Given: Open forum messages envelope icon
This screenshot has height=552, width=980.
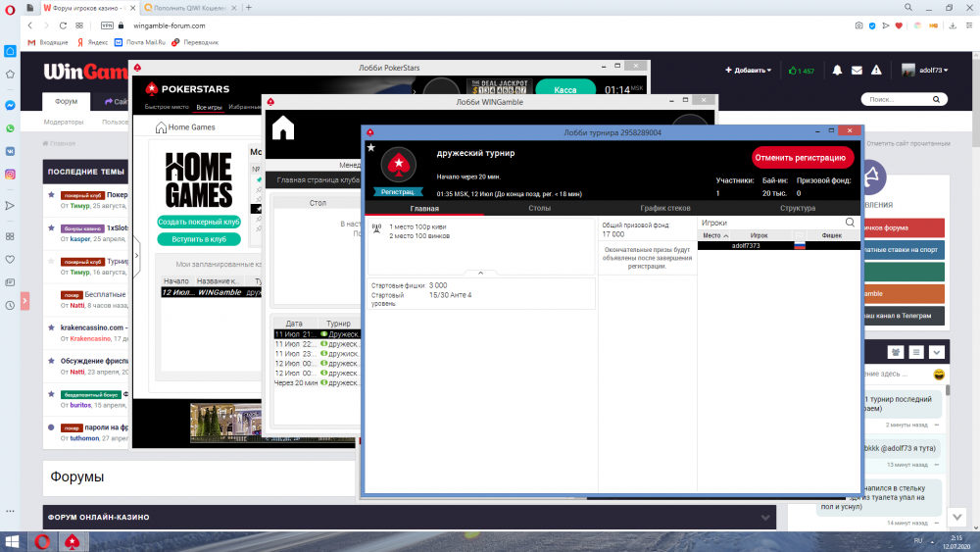Looking at the screenshot, I should [x=857, y=71].
